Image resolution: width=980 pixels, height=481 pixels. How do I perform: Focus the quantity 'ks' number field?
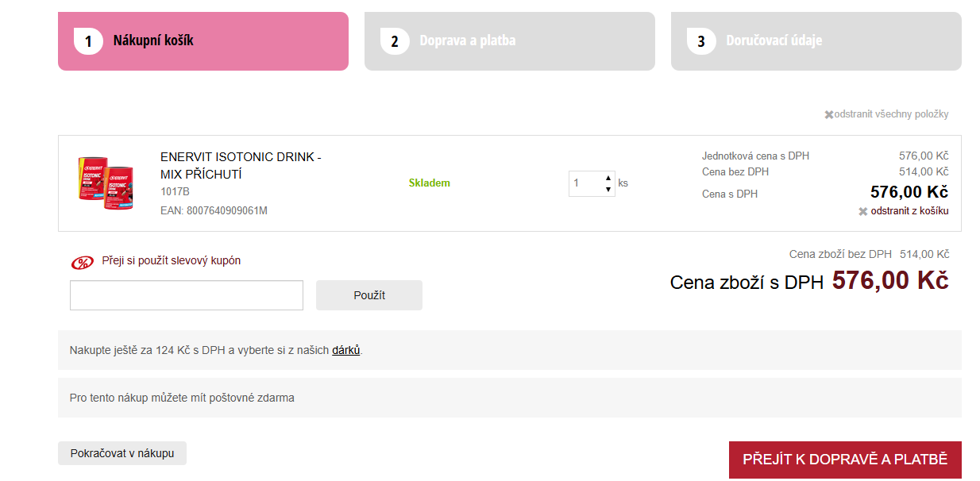coord(586,183)
